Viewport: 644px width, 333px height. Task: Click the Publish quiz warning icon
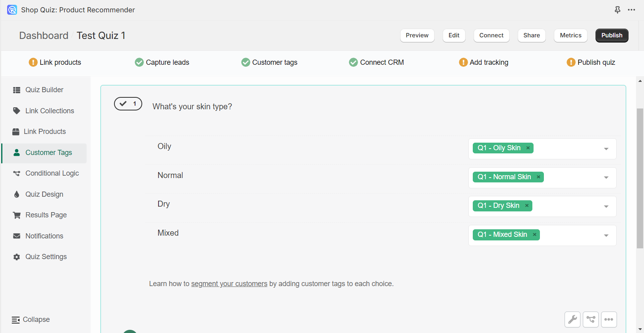point(571,62)
